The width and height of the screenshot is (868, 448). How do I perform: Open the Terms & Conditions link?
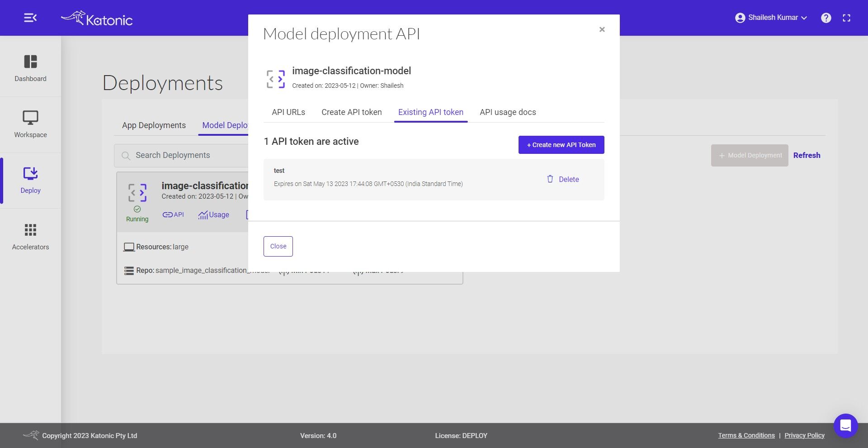coord(746,435)
